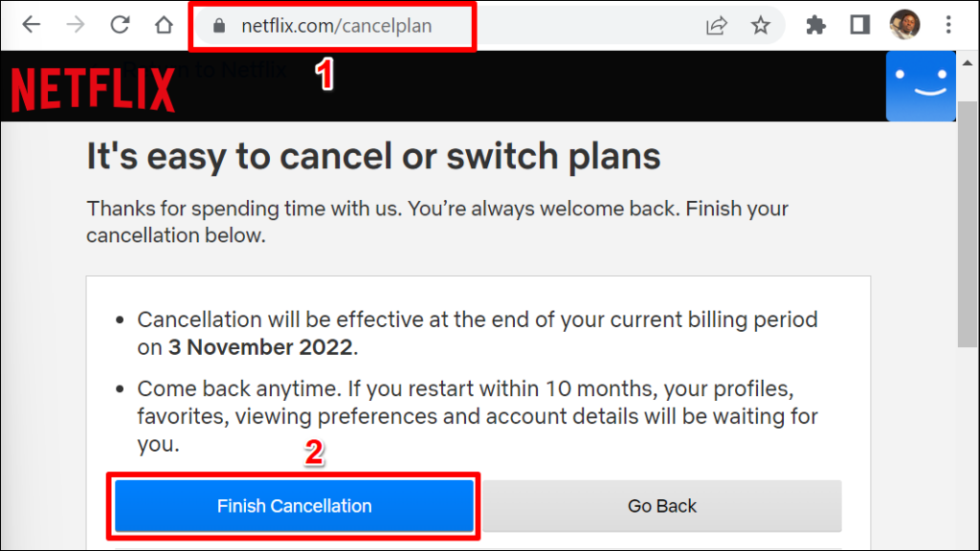
Task: Open the Chrome profile avatar
Action: (x=904, y=26)
